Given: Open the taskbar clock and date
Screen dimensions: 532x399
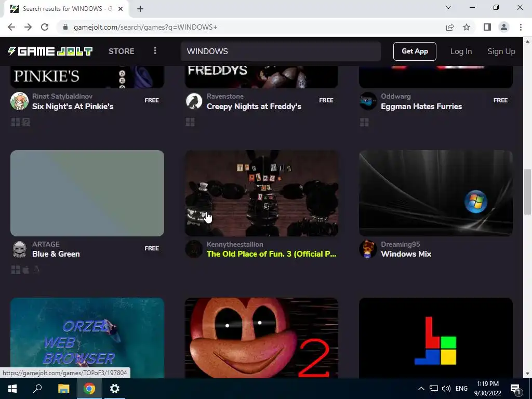Looking at the screenshot, I should point(488,389).
